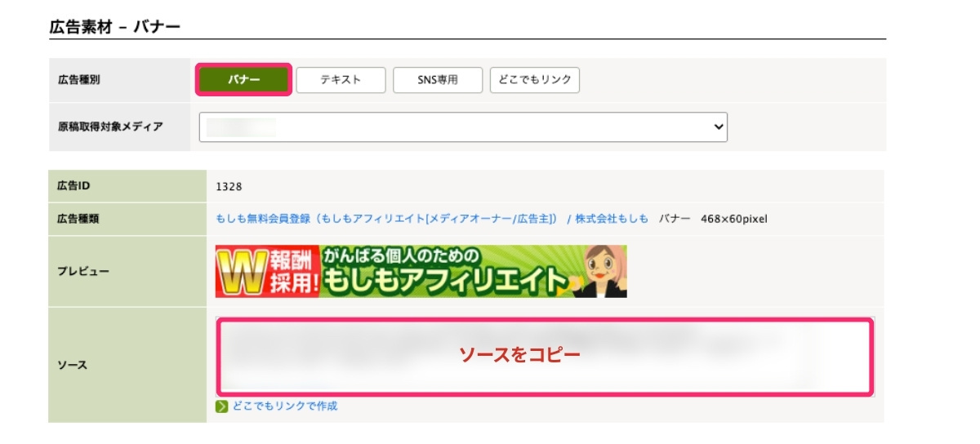The height and width of the screenshot is (444, 980).
Task: Open the 株式会社もしも advertiser link
Action: (x=612, y=219)
